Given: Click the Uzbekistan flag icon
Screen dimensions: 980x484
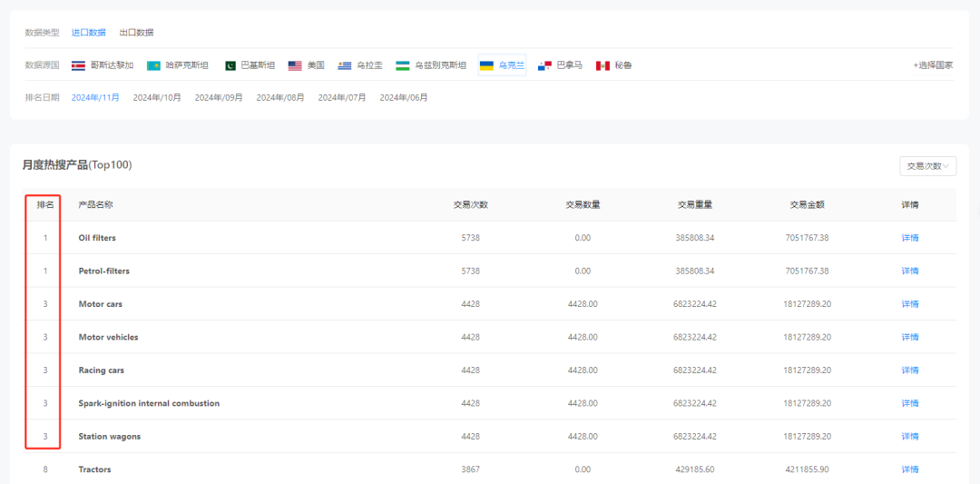Looking at the screenshot, I should 403,65.
